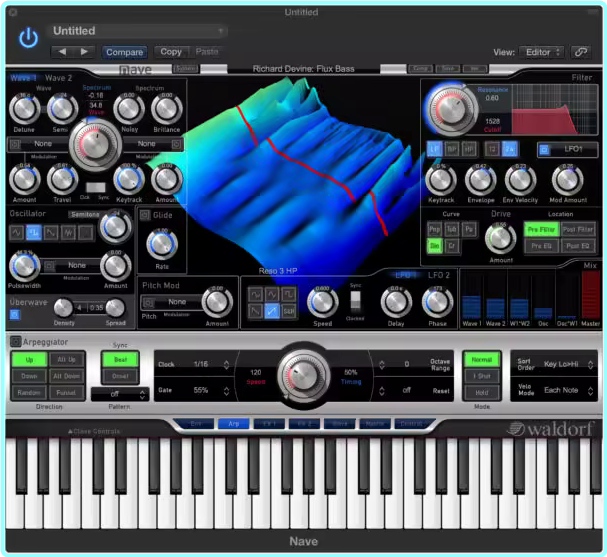Click the Glide Rate knob
This screenshot has width=607, height=557.
(162, 245)
